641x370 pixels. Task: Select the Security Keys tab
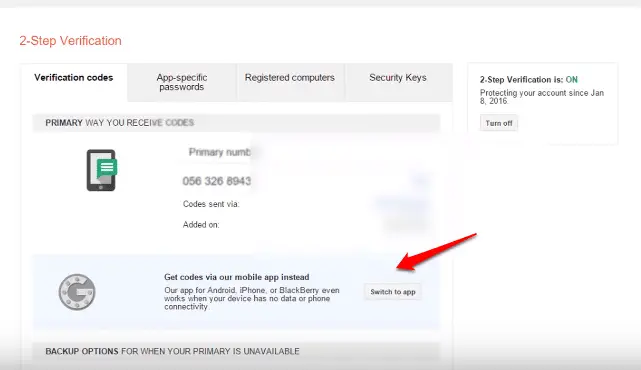[398, 82]
